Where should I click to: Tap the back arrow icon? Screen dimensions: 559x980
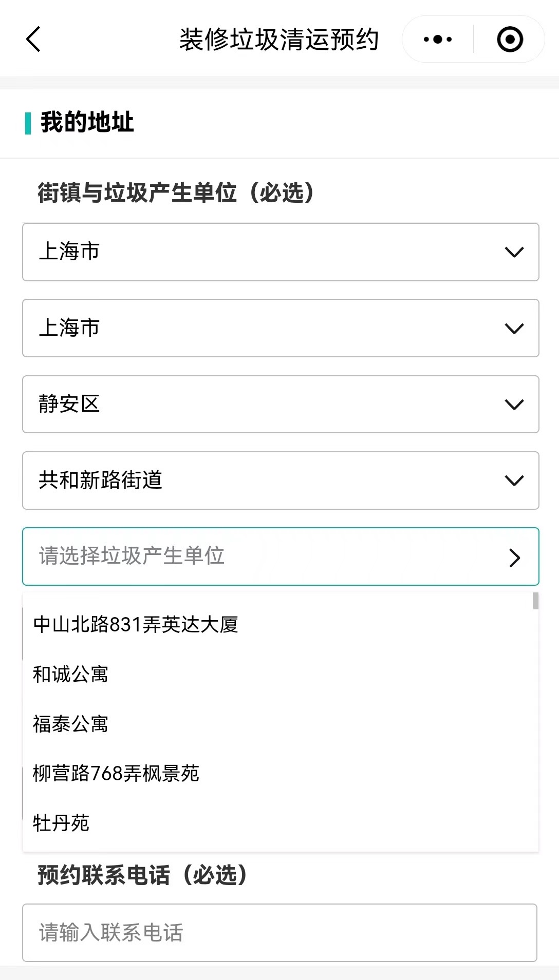pyautogui.click(x=33, y=40)
